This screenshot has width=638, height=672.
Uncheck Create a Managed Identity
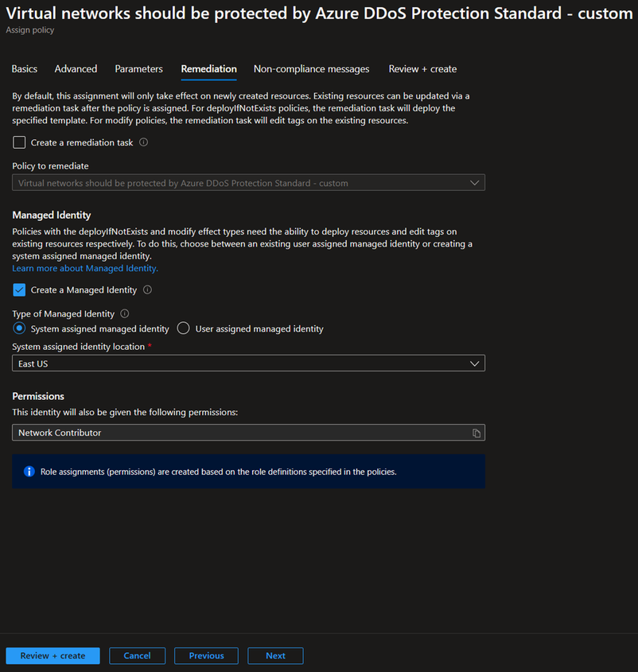[x=19, y=290]
